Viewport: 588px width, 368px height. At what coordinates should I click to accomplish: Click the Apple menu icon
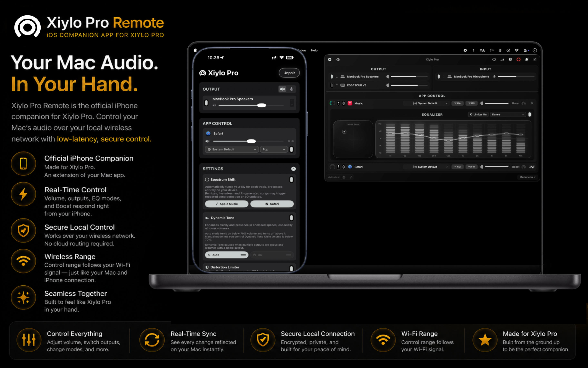tap(195, 50)
